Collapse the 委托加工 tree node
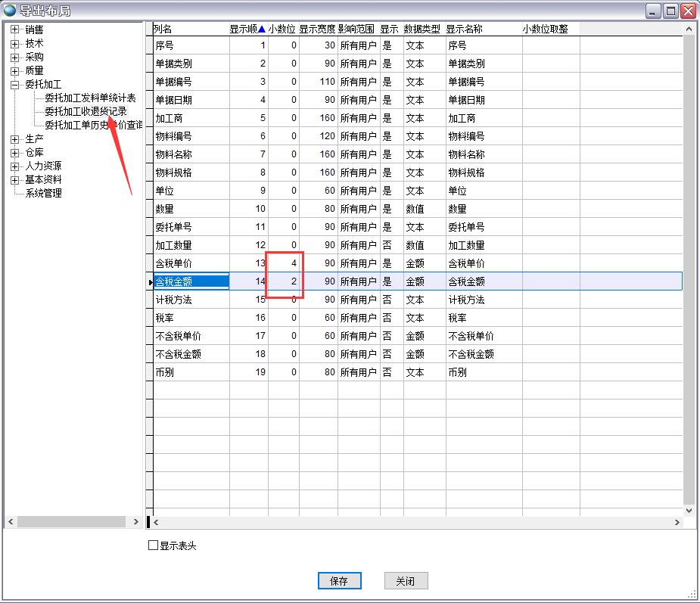This screenshot has height=603, width=700. click(x=14, y=85)
